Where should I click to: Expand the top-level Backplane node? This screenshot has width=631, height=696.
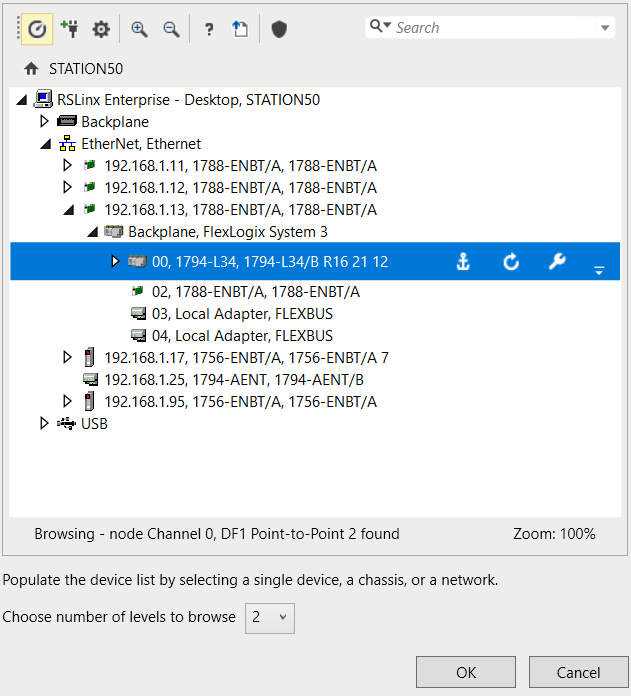pos(44,121)
